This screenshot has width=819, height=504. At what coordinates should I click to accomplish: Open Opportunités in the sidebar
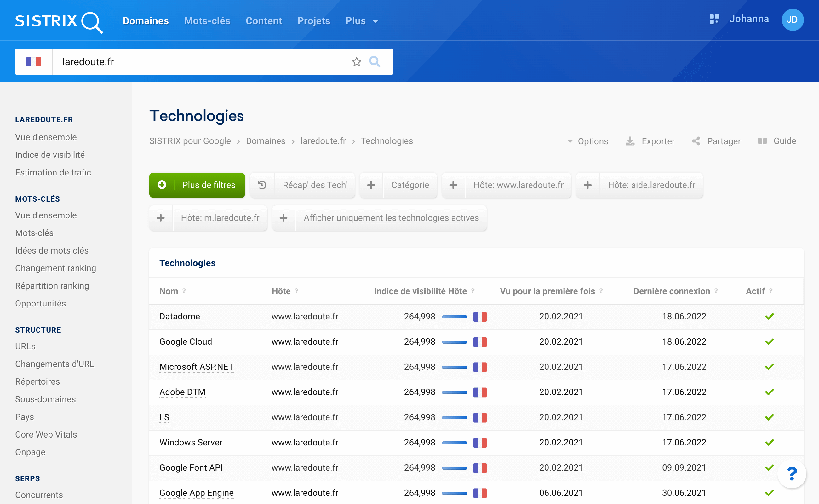point(41,303)
